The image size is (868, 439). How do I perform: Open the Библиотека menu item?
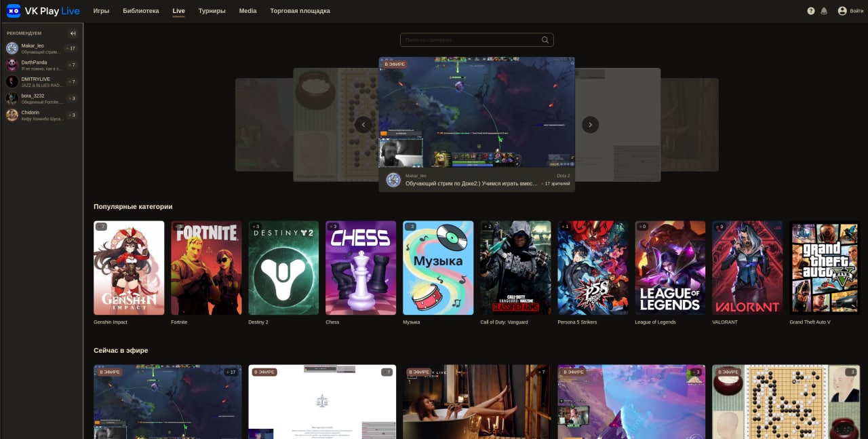point(141,11)
